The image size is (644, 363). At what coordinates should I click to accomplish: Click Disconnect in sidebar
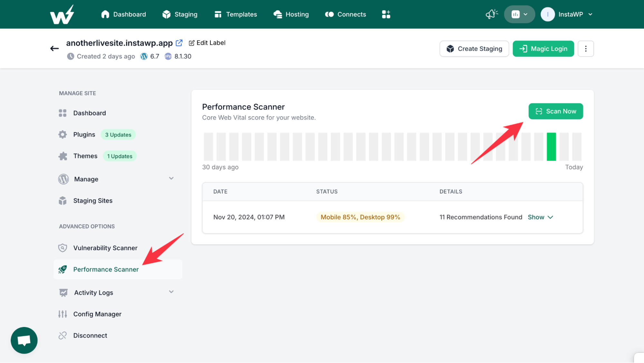coord(118,336)
